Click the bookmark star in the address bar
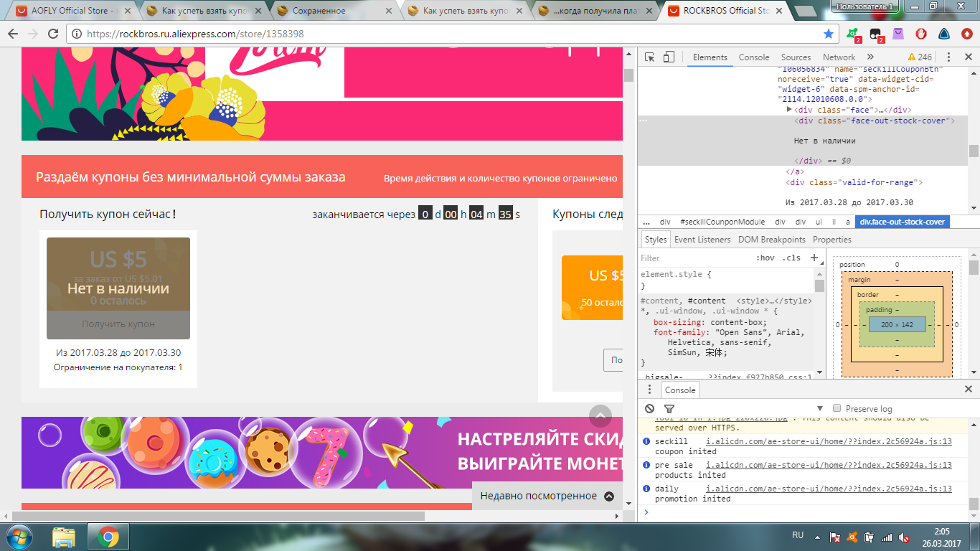Screen dimensions: 980x551 coord(829,34)
